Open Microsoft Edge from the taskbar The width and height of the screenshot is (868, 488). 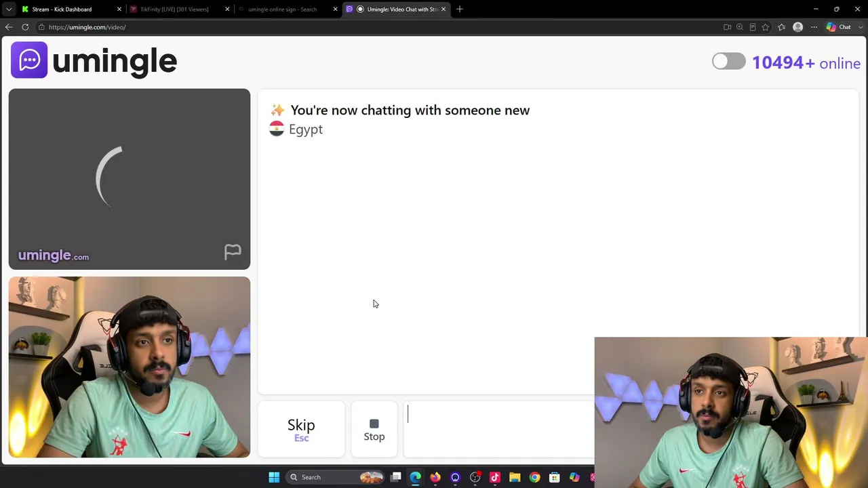[415, 477]
